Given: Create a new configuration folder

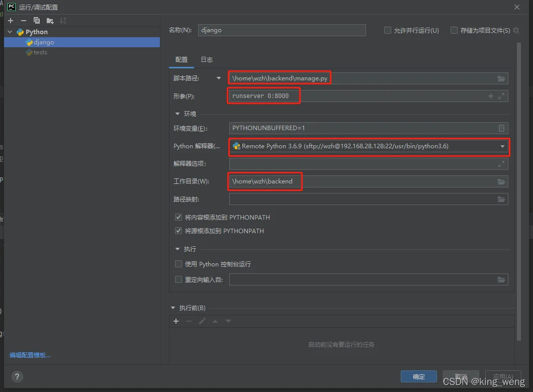Looking at the screenshot, I should tap(50, 21).
